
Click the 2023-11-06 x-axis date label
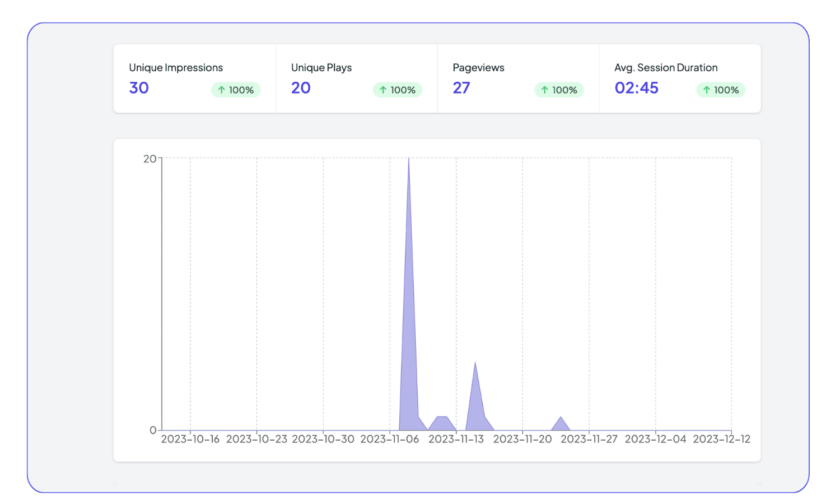point(389,439)
